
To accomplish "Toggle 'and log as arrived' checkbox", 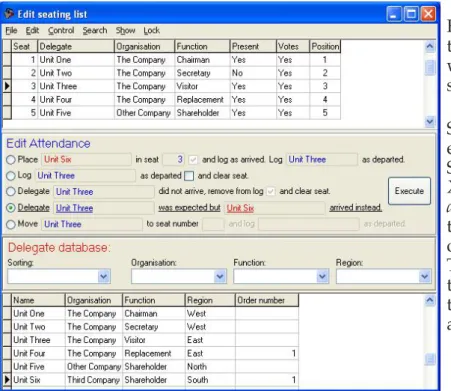I will [x=193, y=160].
